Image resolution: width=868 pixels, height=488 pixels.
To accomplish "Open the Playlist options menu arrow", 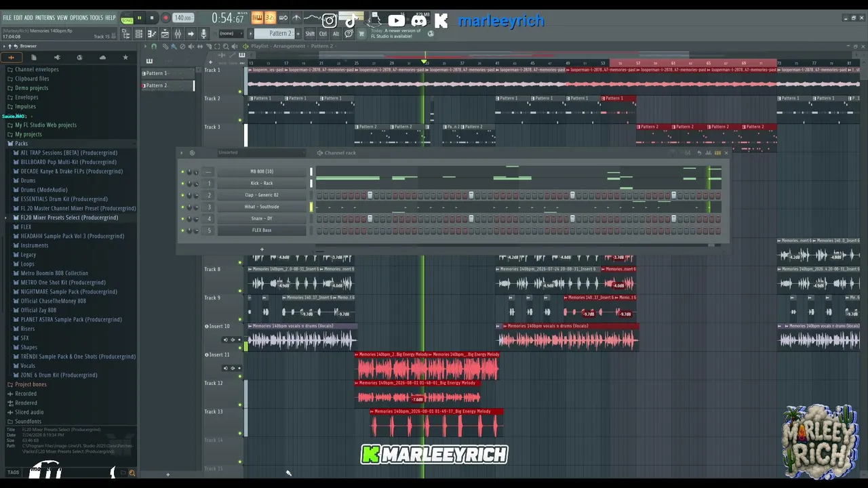I will (x=144, y=46).
